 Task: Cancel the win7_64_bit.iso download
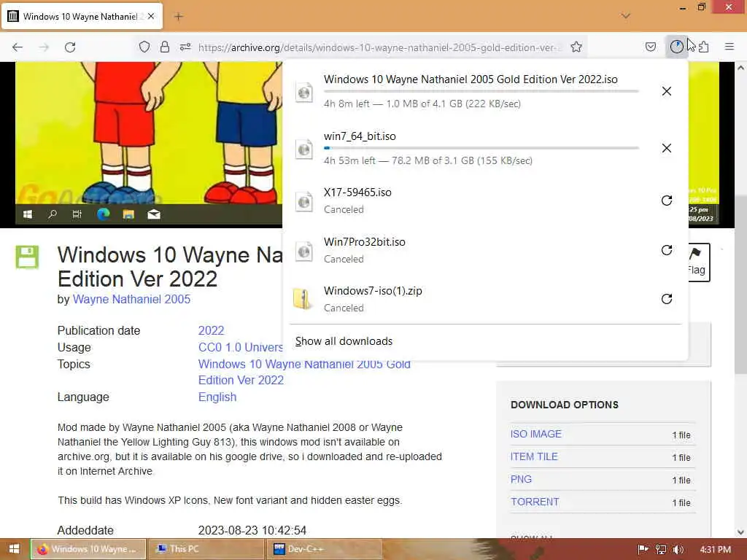(667, 148)
